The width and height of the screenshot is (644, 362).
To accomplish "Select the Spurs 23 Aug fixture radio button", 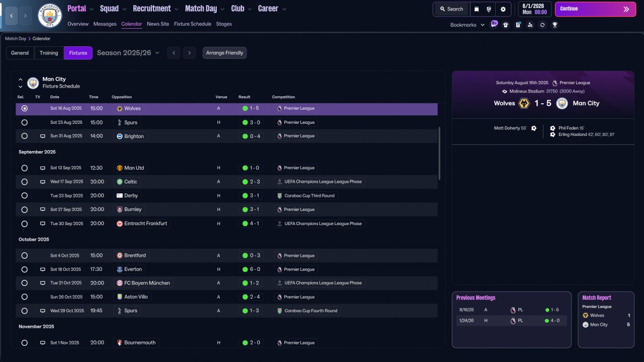I will 25,122.
